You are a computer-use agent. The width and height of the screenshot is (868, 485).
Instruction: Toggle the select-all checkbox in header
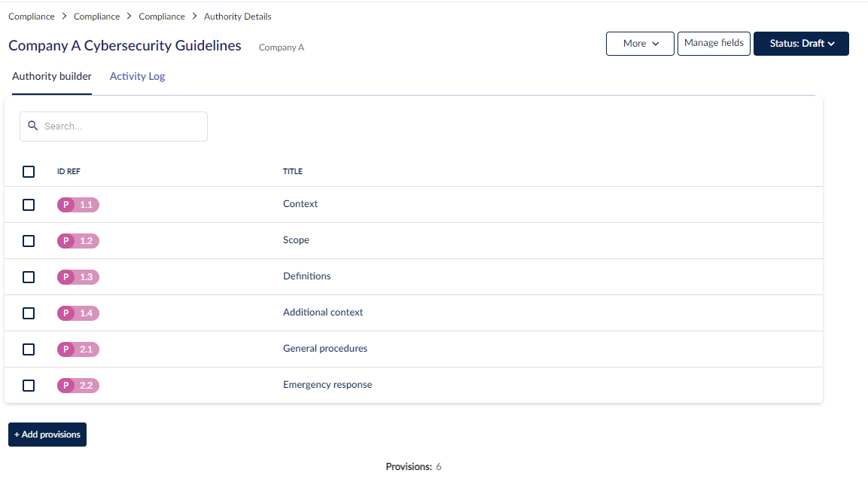click(x=29, y=172)
